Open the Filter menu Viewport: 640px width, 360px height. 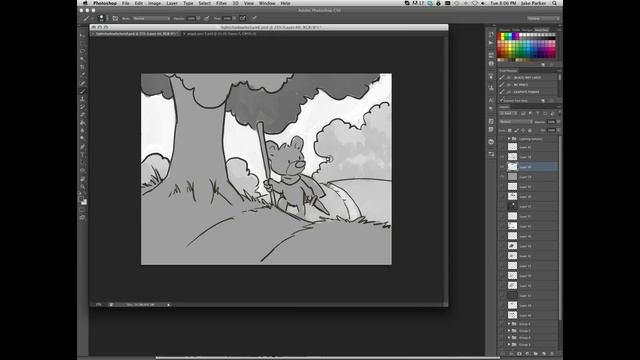coord(221,3)
